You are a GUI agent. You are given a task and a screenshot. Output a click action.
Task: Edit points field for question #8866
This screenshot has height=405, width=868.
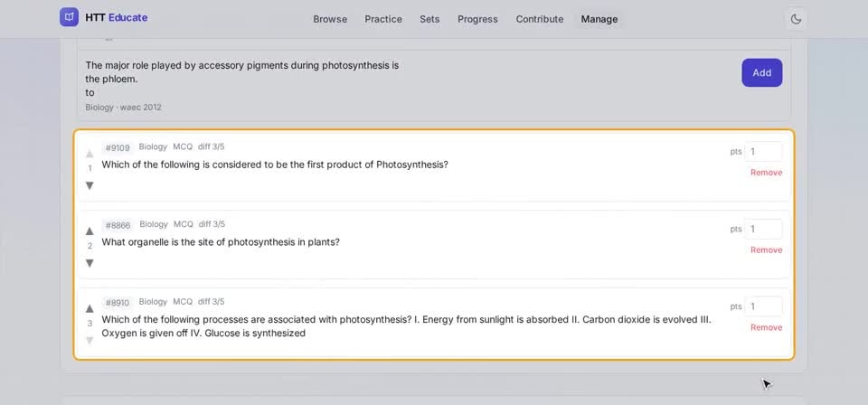[x=763, y=229]
